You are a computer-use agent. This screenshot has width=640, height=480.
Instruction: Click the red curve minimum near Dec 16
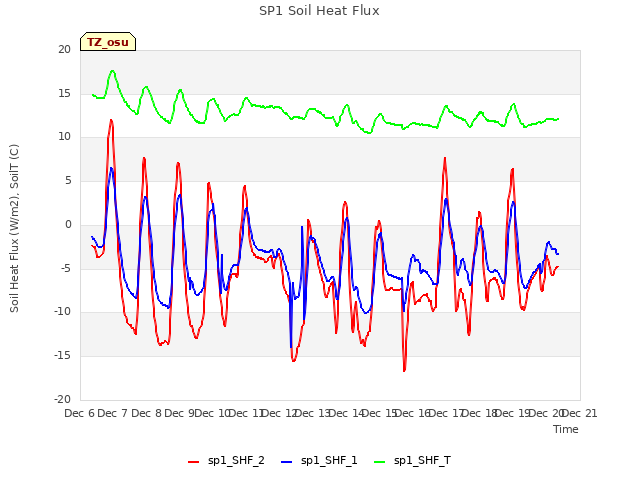coord(404,371)
